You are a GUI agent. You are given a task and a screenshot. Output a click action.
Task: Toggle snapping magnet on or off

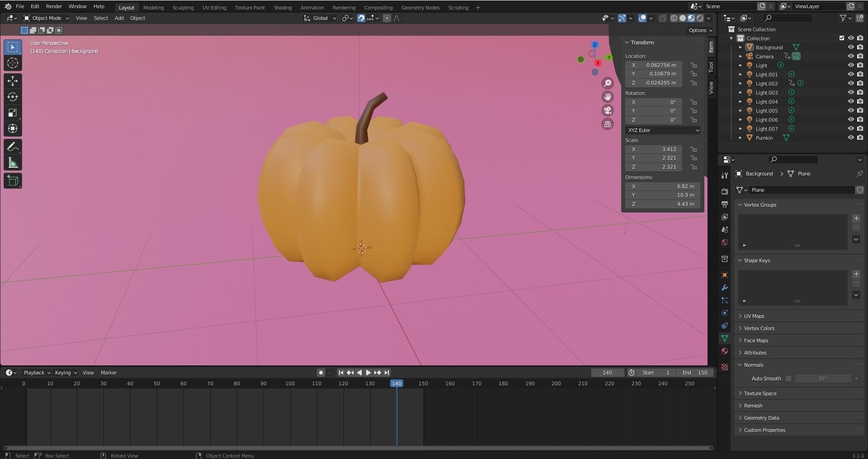click(361, 18)
